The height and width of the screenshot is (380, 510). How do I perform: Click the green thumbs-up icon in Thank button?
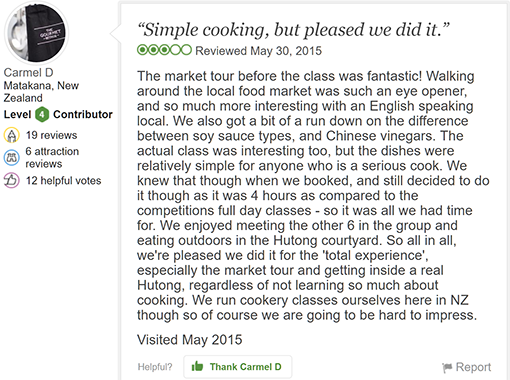197,366
